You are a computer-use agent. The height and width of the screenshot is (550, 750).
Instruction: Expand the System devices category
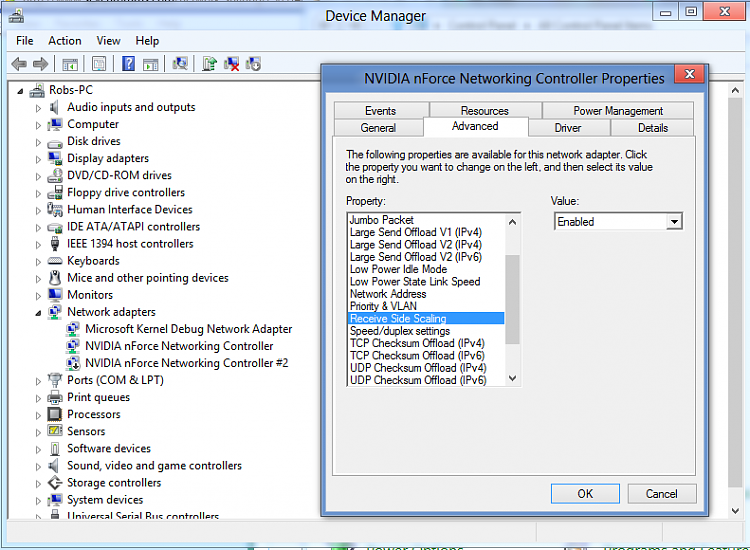click(38, 501)
